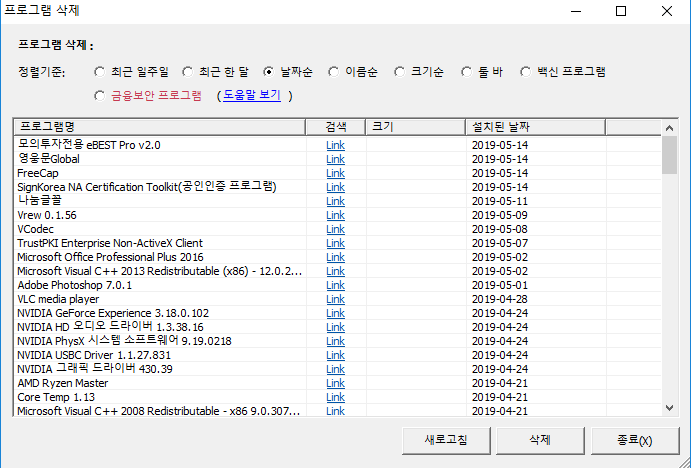Click the 새로고침 refresh button
This screenshot has height=468, width=691.
(x=446, y=440)
